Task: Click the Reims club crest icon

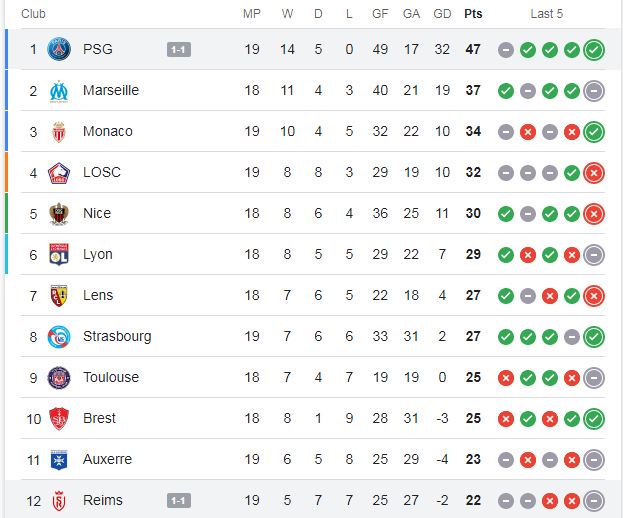Action: coord(59,501)
